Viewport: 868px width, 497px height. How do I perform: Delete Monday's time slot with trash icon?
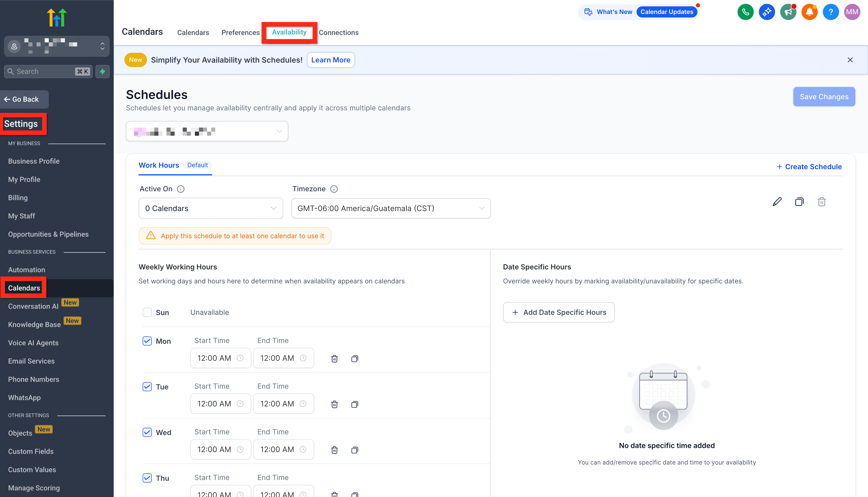[x=334, y=358]
